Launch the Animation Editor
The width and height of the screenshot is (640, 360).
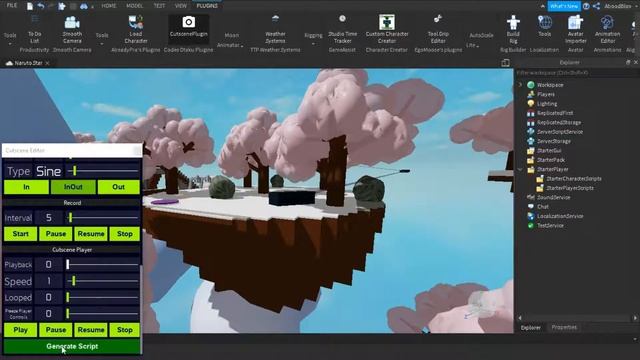tap(607, 30)
